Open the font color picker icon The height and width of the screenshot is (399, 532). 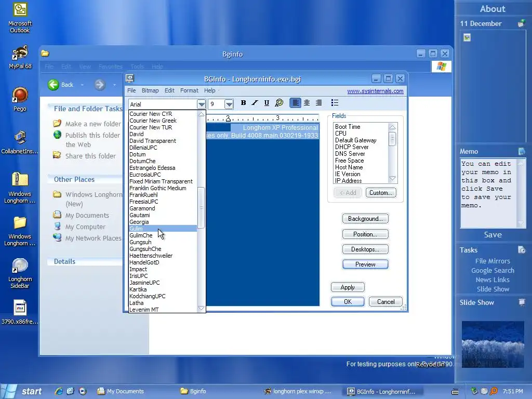point(279,103)
